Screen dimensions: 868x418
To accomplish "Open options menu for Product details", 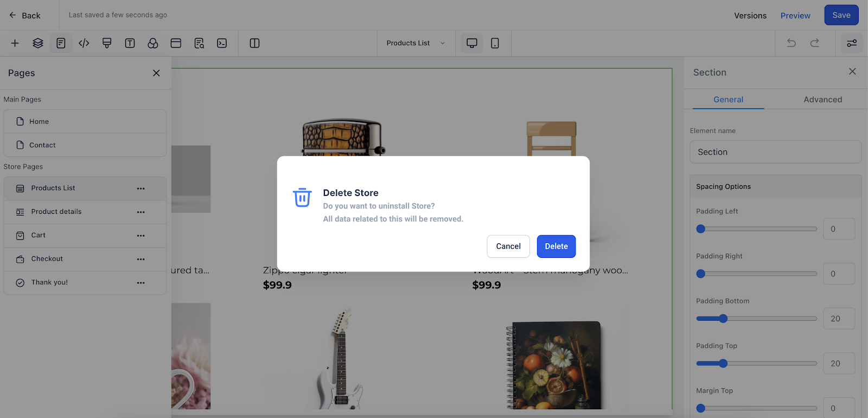I will (141, 212).
